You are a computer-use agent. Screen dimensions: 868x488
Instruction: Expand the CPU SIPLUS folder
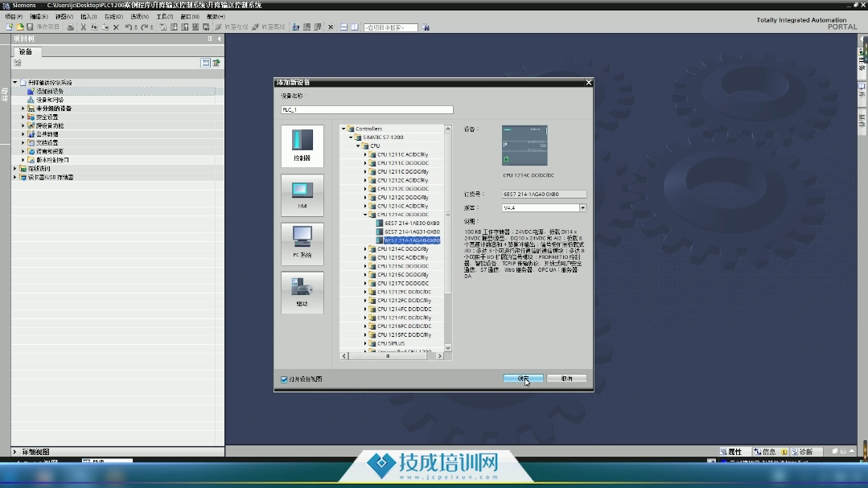(x=365, y=343)
